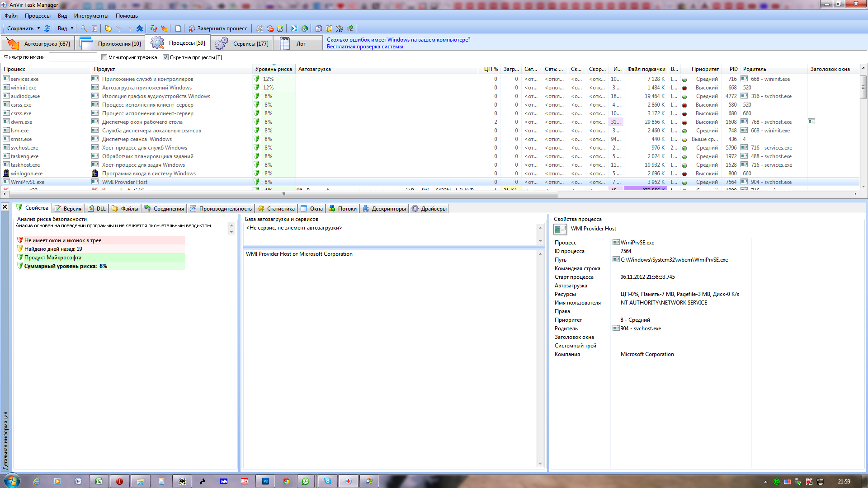The image size is (868, 488).
Task: Click the Фильтр по имени input field
Action: 73,57
